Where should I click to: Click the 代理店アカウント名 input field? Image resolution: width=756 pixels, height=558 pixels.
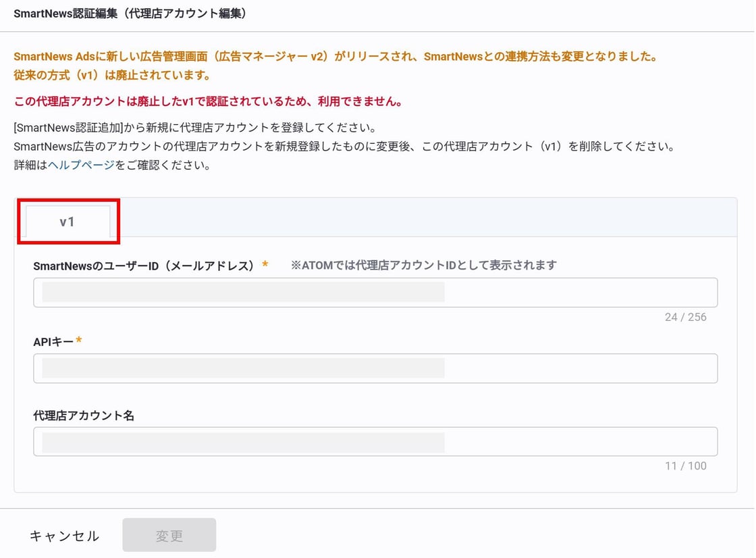[x=375, y=442]
